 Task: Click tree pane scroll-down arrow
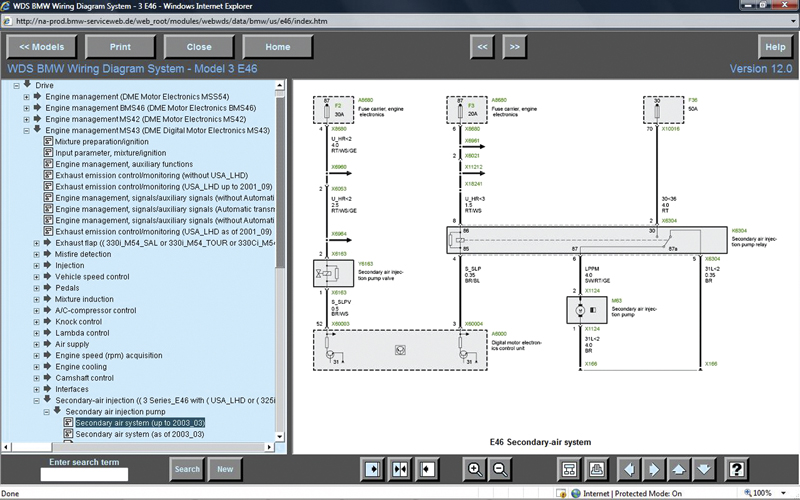coord(280,437)
